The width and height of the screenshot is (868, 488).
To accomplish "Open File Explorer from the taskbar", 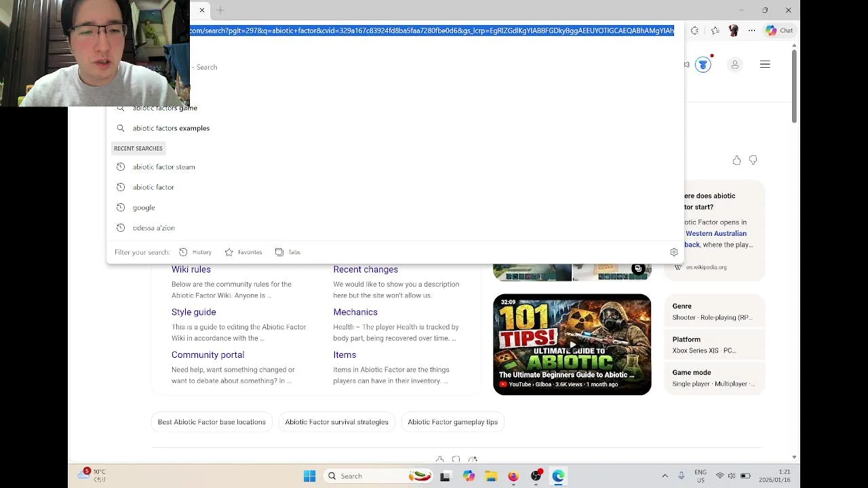I will [x=491, y=476].
